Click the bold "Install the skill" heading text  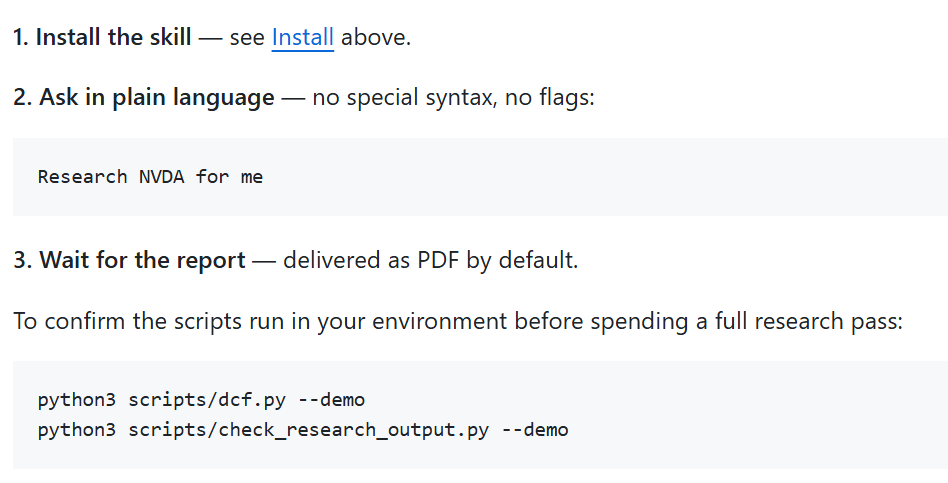pyautogui.click(x=114, y=37)
